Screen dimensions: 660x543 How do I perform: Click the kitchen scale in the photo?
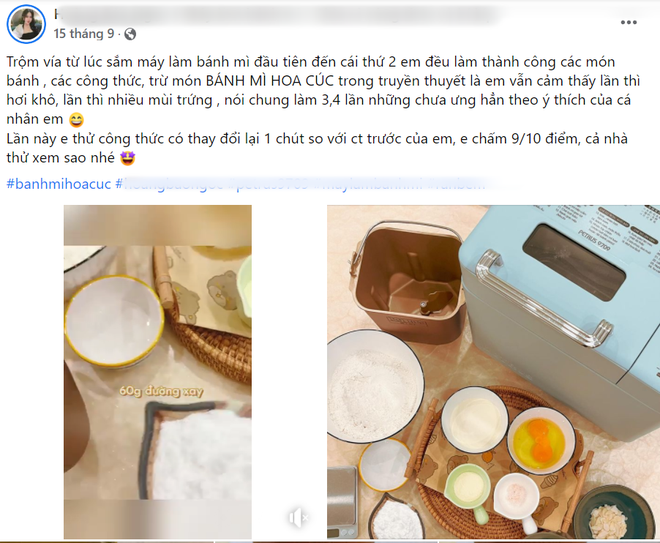pos(343,503)
